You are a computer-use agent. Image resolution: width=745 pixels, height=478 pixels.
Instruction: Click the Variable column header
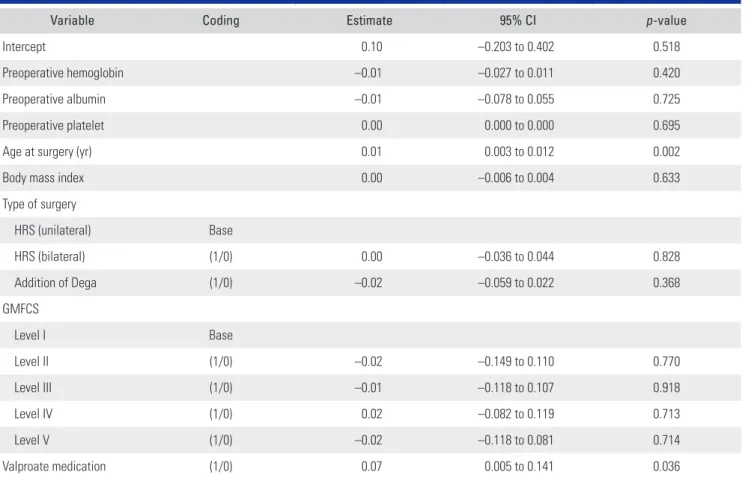click(x=72, y=20)
